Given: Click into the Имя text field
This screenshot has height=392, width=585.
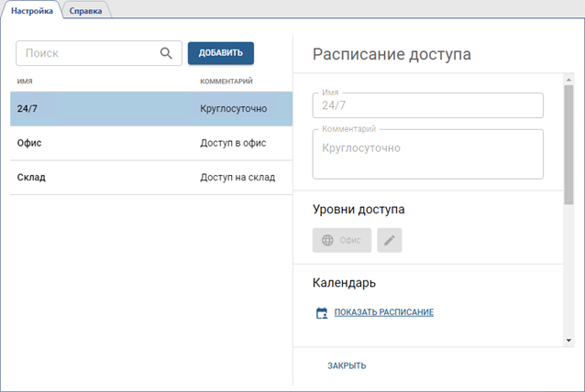Looking at the screenshot, I should 427,105.
